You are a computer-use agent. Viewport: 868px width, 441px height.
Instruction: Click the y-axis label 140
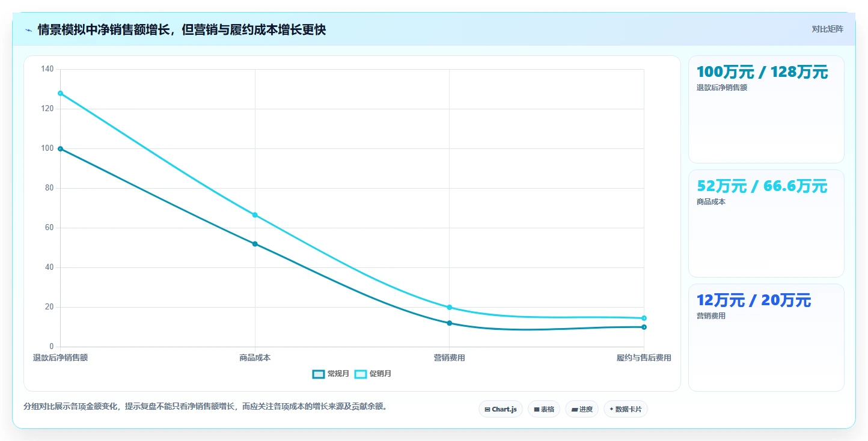47,69
